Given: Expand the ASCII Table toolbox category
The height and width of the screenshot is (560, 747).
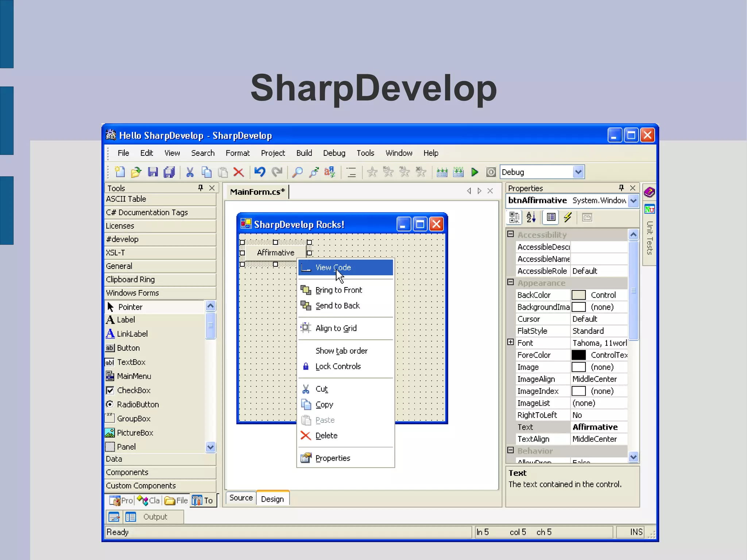Looking at the screenshot, I should pyautogui.click(x=160, y=199).
